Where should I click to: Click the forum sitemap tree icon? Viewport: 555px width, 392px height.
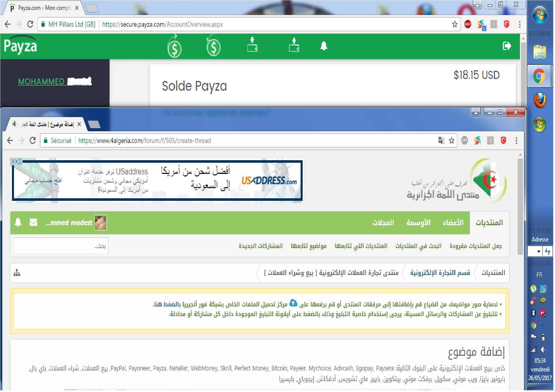(17, 273)
